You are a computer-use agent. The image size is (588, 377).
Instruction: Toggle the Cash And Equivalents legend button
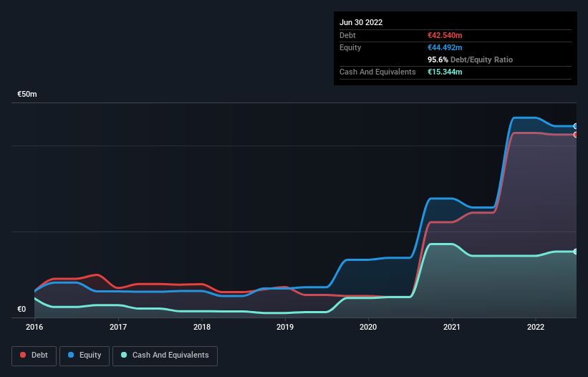pyautogui.click(x=165, y=355)
